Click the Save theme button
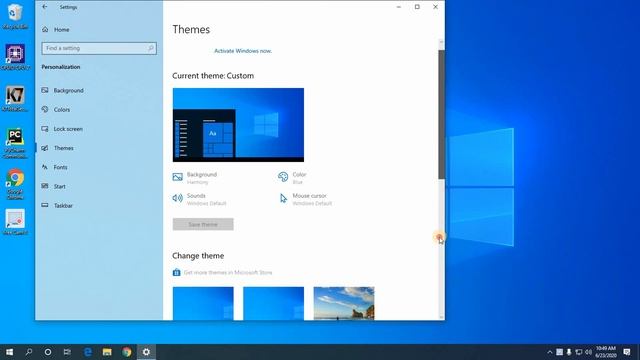 click(x=203, y=224)
